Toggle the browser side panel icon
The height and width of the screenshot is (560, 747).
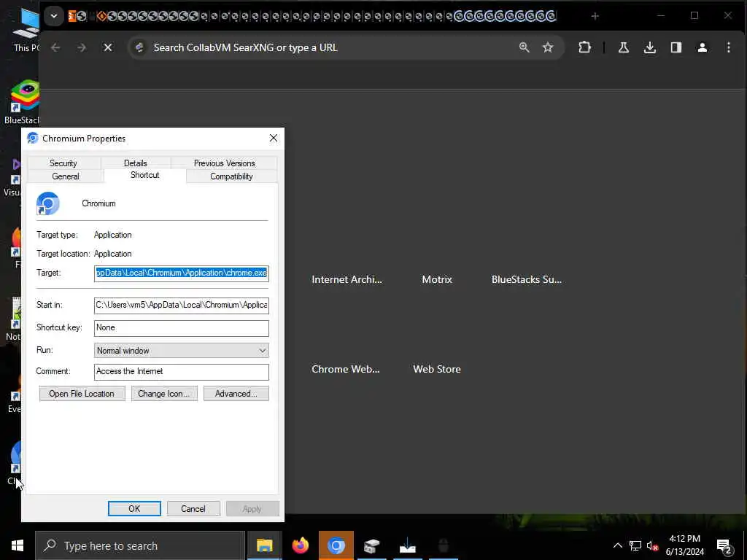[676, 47]
